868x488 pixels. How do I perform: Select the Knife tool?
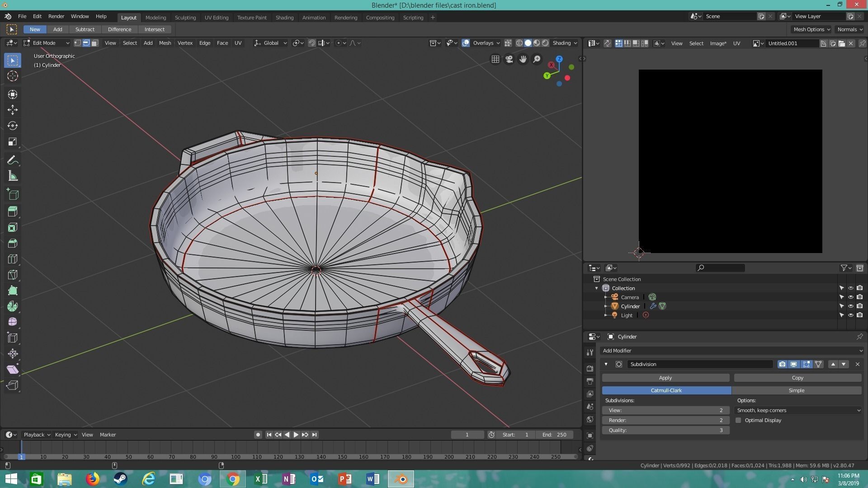(x=13, y=275)
